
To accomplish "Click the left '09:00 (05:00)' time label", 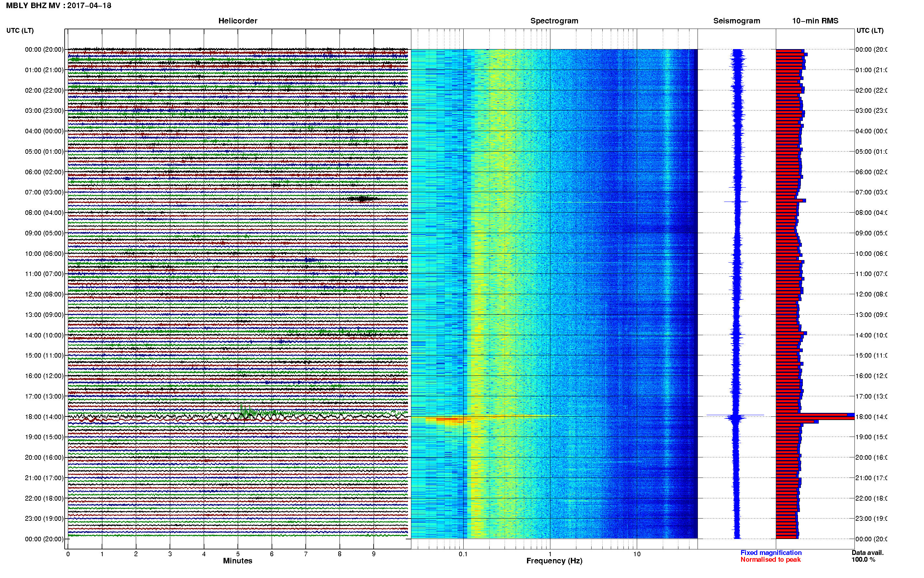I will pos(44,233).
